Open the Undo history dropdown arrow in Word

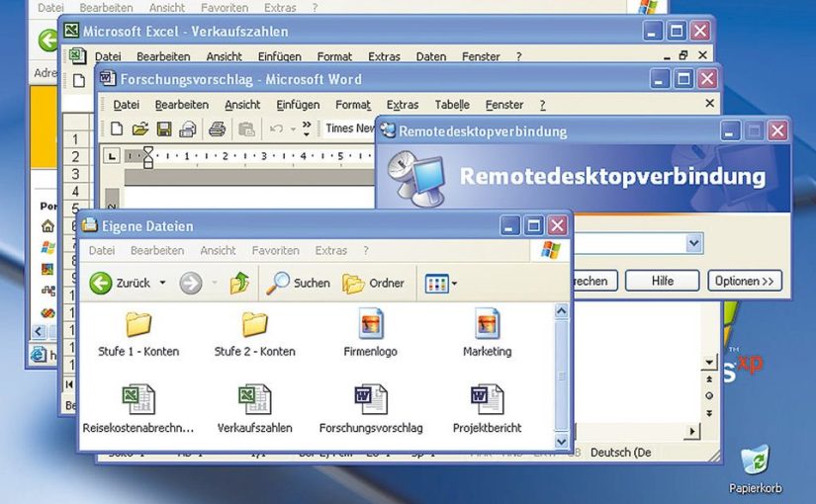[293, 129]
